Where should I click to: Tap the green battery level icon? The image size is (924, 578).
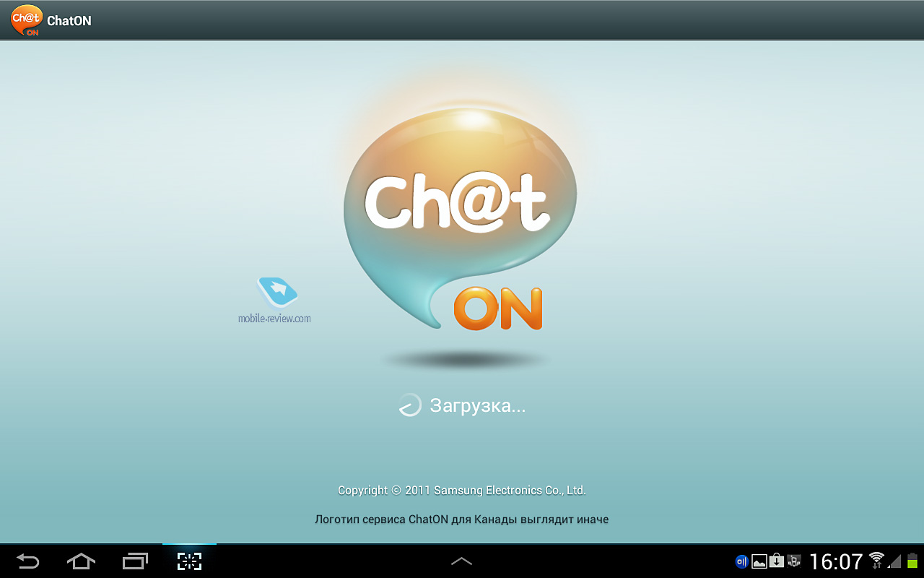[x=912, y=561]
